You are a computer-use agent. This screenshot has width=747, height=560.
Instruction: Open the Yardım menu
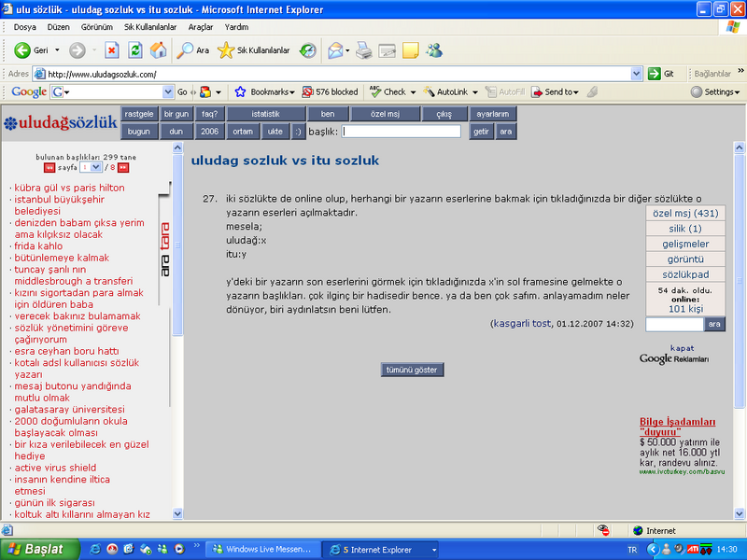pos(236,27)
